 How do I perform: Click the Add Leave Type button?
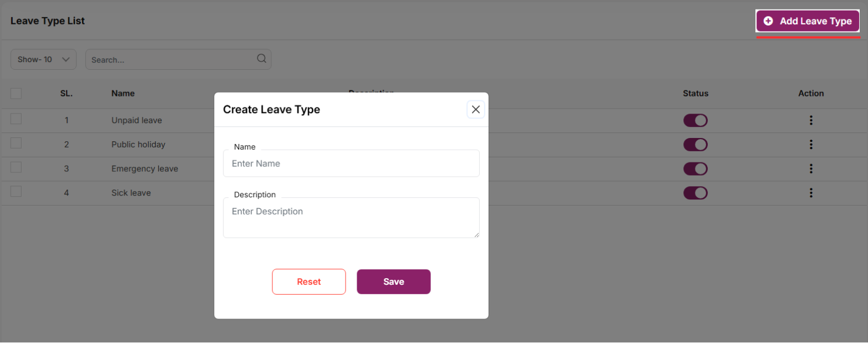click(808, 21)
